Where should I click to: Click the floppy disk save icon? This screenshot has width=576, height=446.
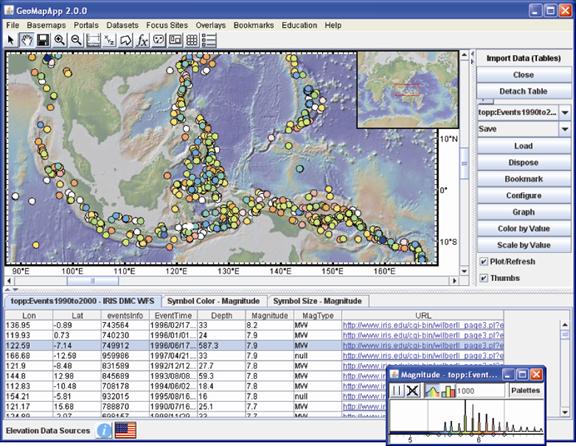(43, 40)
